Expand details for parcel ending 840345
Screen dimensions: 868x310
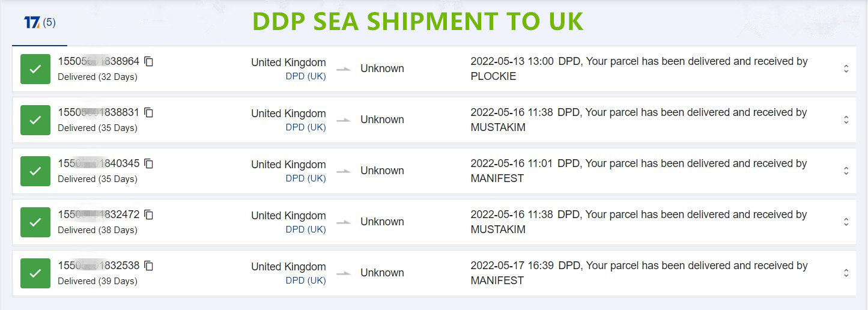pyautogui.click(x=846, y=171)
